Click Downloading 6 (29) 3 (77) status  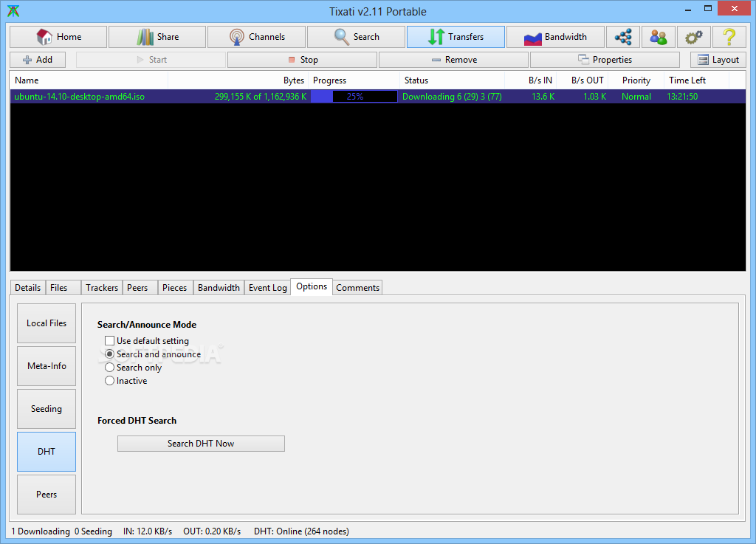452,97
